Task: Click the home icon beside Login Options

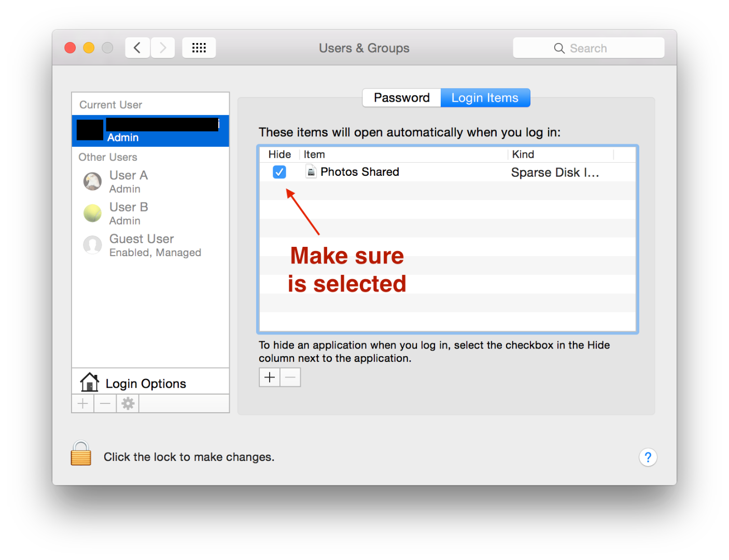Action: coord(89,382)
